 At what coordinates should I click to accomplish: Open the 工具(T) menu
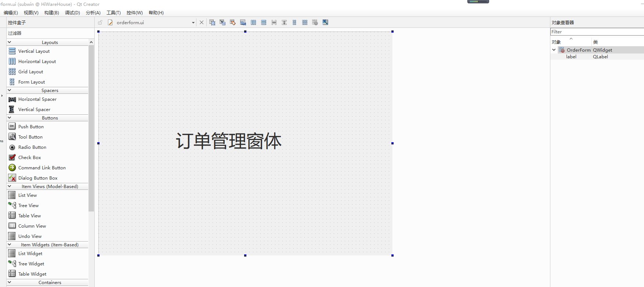pos(113,12)
